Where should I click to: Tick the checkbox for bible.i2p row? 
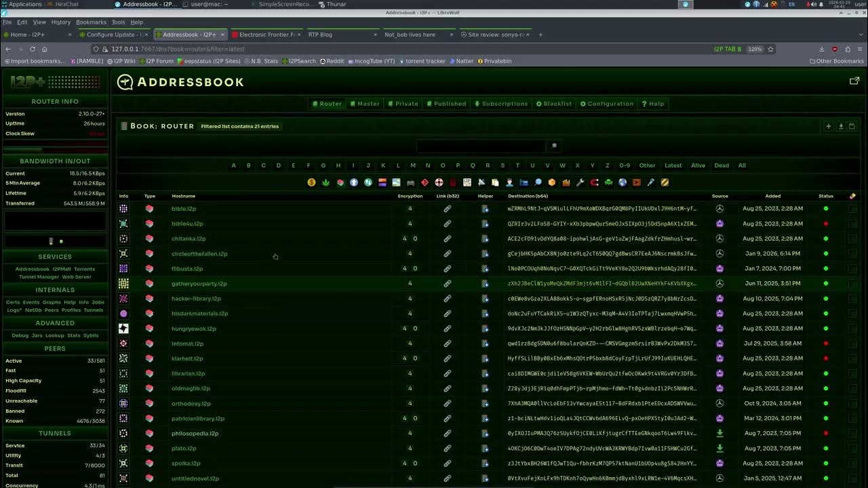(x=852, y=209)
